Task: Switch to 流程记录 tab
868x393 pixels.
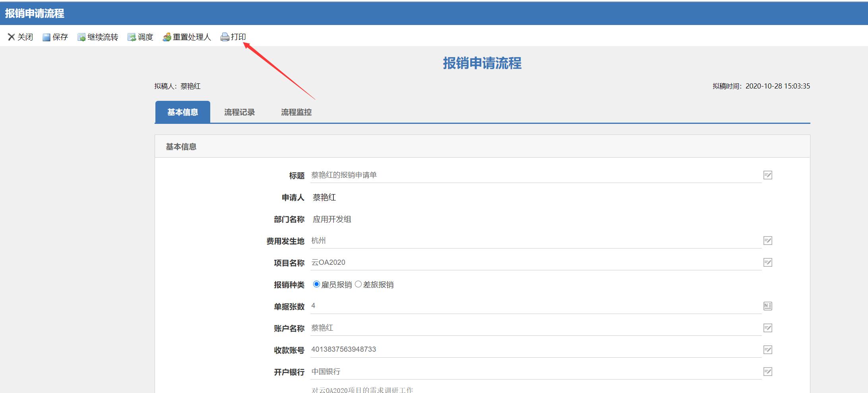Action: pyautogui.click(x=239, y=112)
